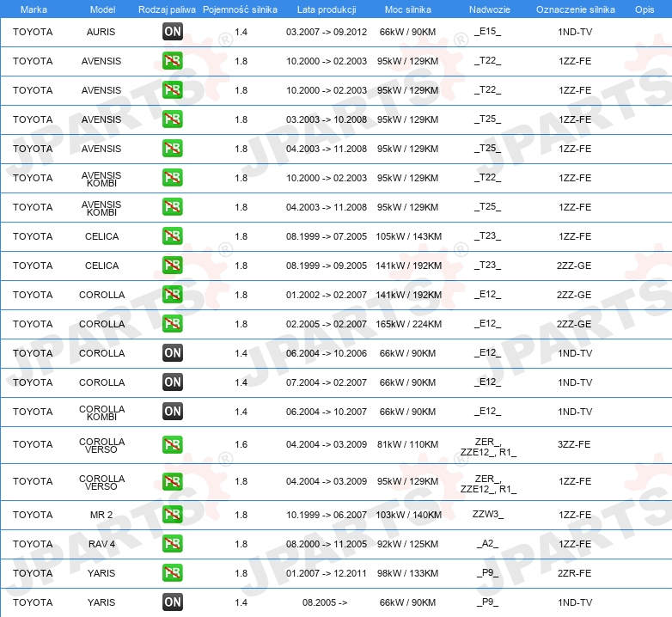Click the ON diesel icon in the AURIS row
Image resolution: width=672 pixels, height=617 pixels.
pos(172,31)
